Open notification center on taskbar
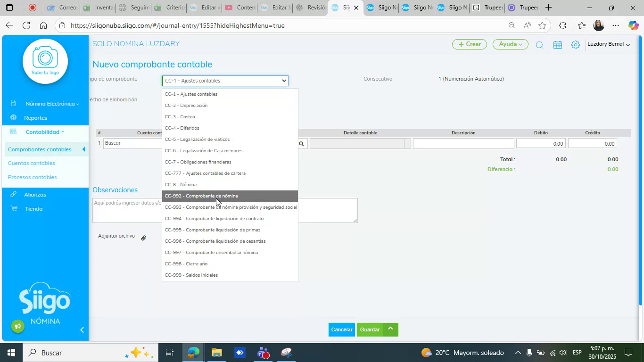 628,353
